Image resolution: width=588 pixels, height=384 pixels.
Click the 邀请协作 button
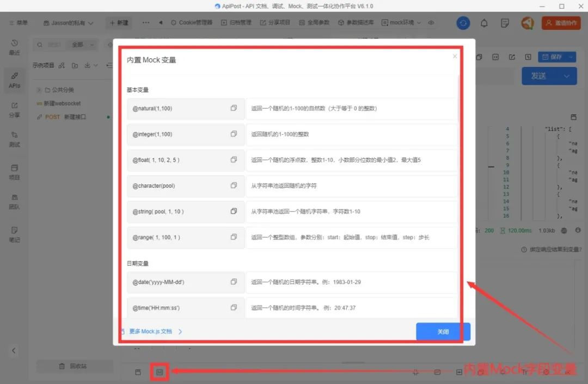pyautogui.click(x=561, y=23)
